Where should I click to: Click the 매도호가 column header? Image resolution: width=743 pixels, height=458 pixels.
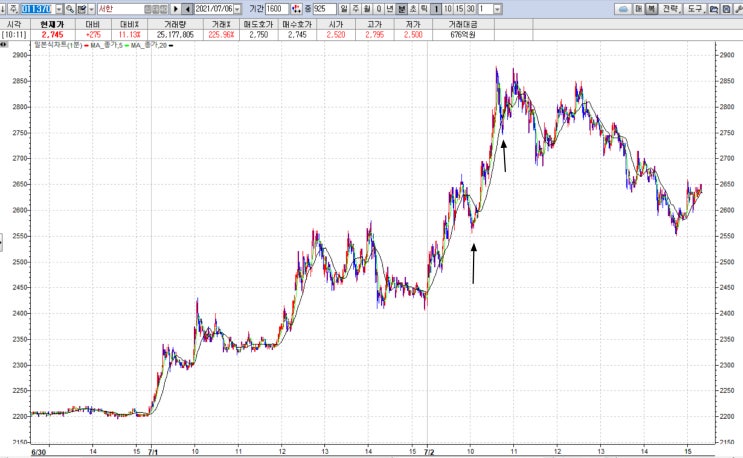[x=259, y=24]
